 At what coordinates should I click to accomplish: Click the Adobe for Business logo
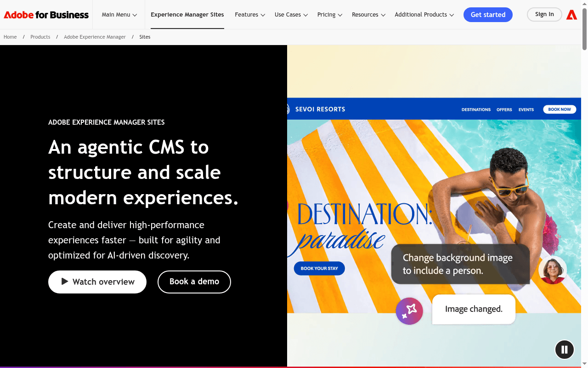point(46,15)
